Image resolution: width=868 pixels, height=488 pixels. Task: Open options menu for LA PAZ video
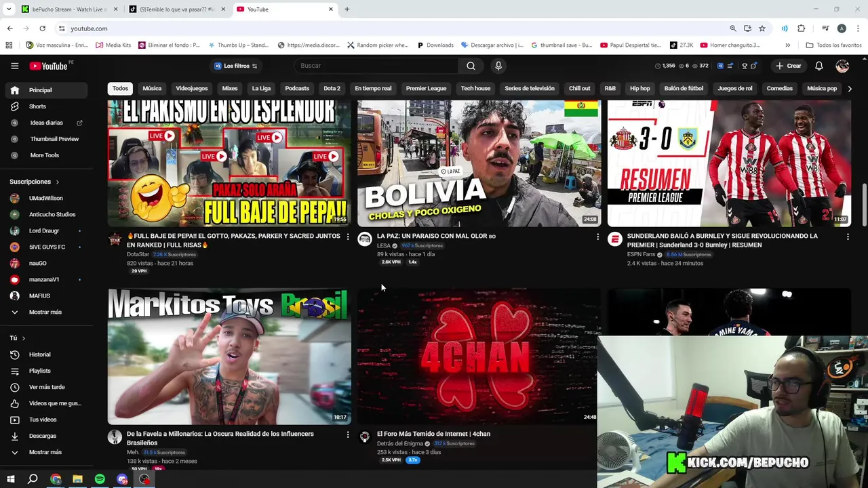tap(597, 237)
